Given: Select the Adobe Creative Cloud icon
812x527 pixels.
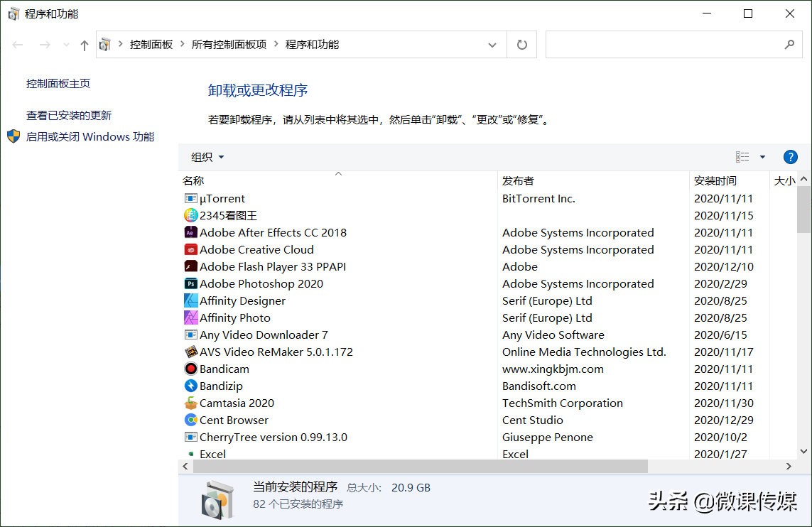Looking at the screenshot, I should tap(190, 249).
